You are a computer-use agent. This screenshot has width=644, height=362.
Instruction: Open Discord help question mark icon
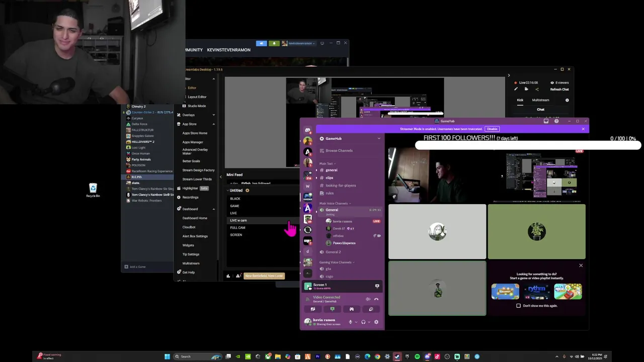(556, 121)
